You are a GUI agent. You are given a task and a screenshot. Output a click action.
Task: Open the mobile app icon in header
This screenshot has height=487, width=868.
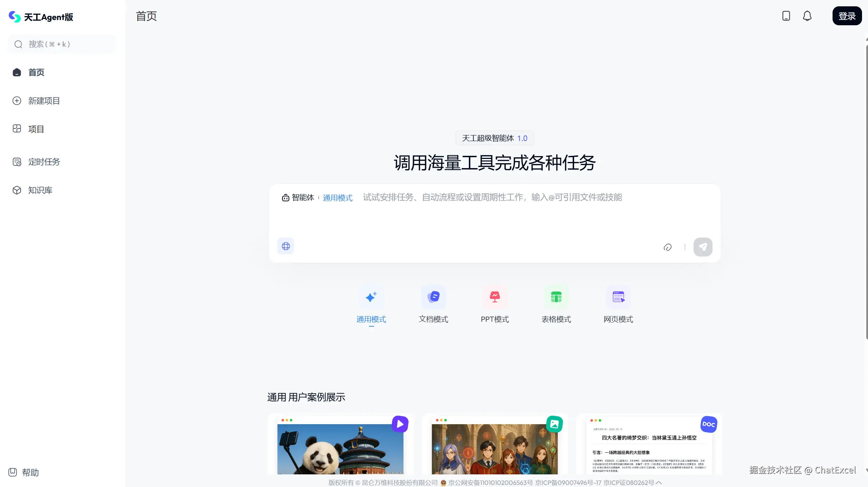pyautogui.click(x=786, y=16)
